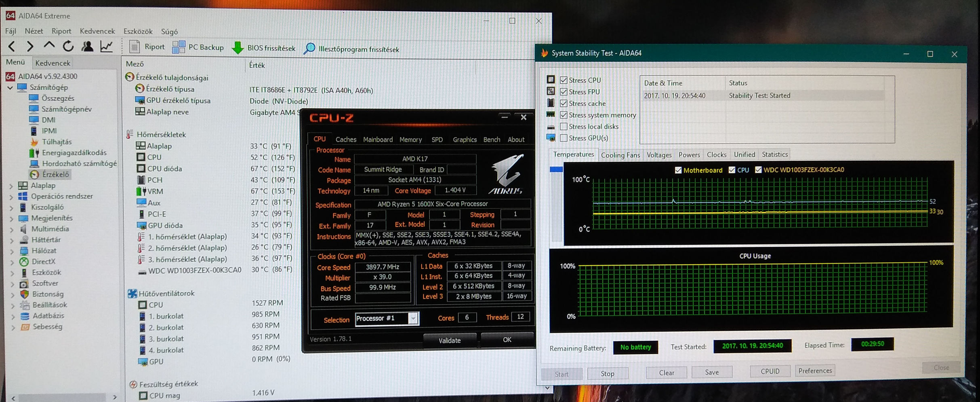Switch to Voltages tab in Stability Test
980x402 pixels.
pos(659,155)
